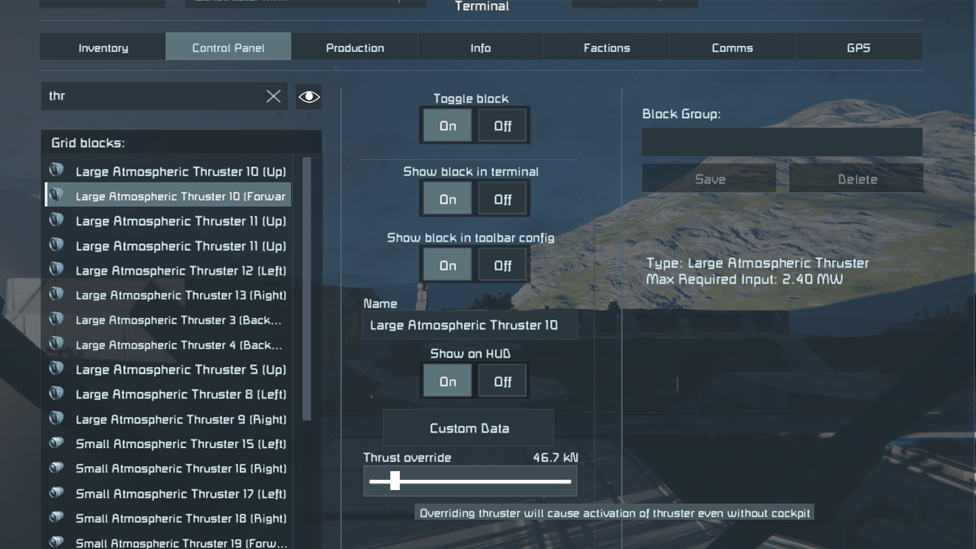Turn Show on HUD On
This screenshot has height=549, width=976.
click(x=448, y=381)
